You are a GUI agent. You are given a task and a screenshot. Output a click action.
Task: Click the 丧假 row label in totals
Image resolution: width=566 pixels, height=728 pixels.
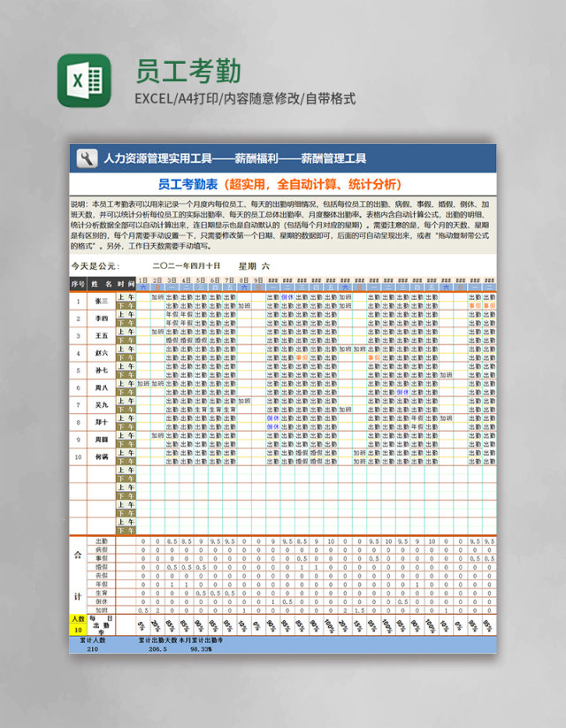tap(101, 576)
